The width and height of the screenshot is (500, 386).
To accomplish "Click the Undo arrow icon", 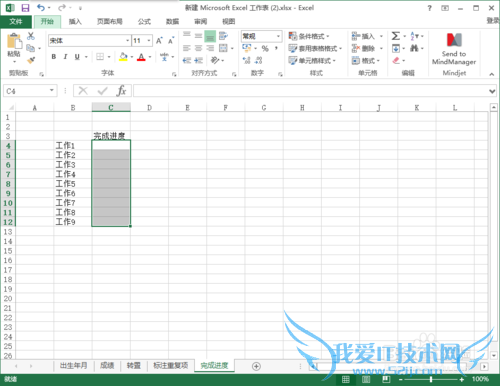I will tap(41, 8).
